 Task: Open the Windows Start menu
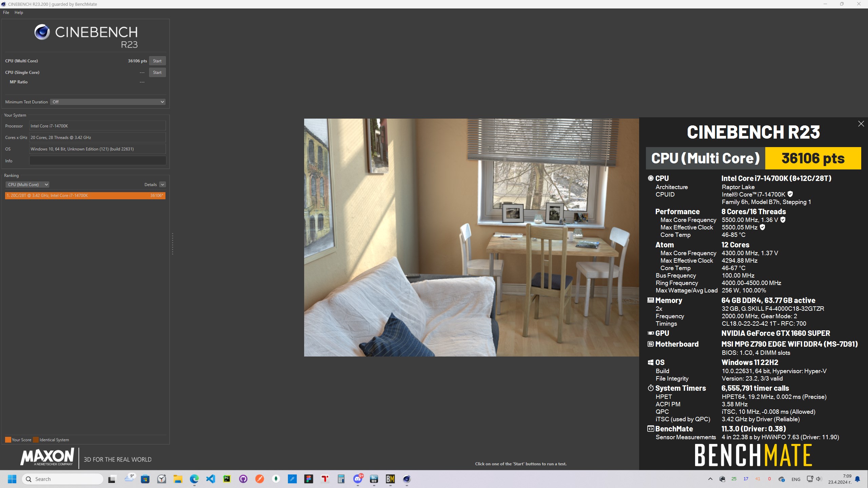[x=12, y=479]
